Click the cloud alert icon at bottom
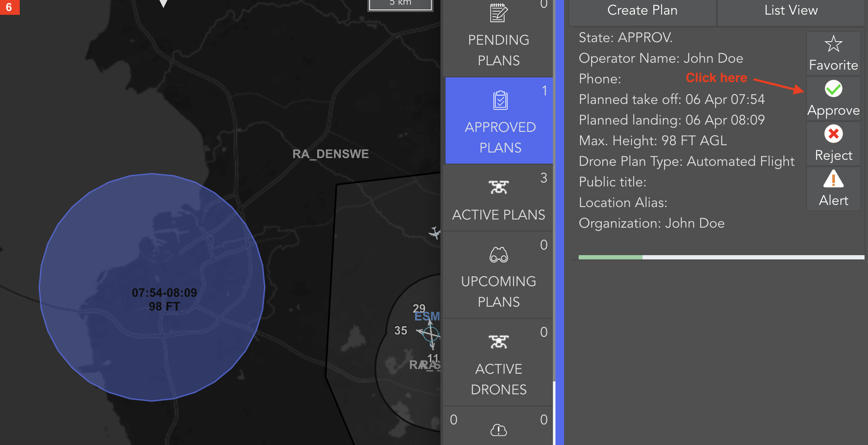 [x=498, y=430]
